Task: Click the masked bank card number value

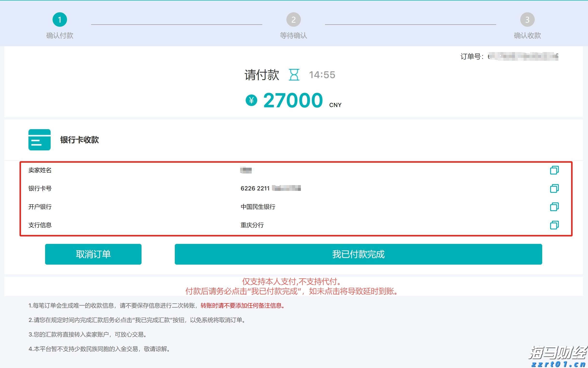Action: click(271, 188)
